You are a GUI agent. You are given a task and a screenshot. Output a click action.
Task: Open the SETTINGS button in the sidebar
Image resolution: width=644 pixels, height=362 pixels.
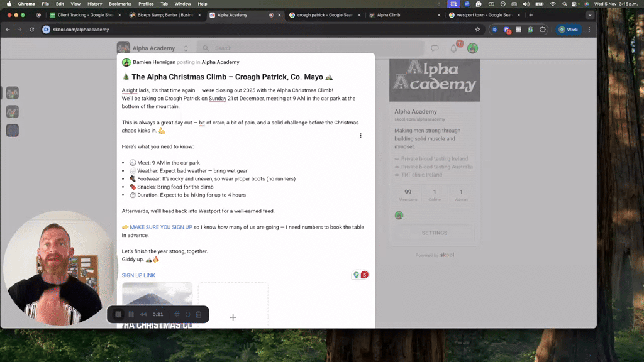point(435,233)
